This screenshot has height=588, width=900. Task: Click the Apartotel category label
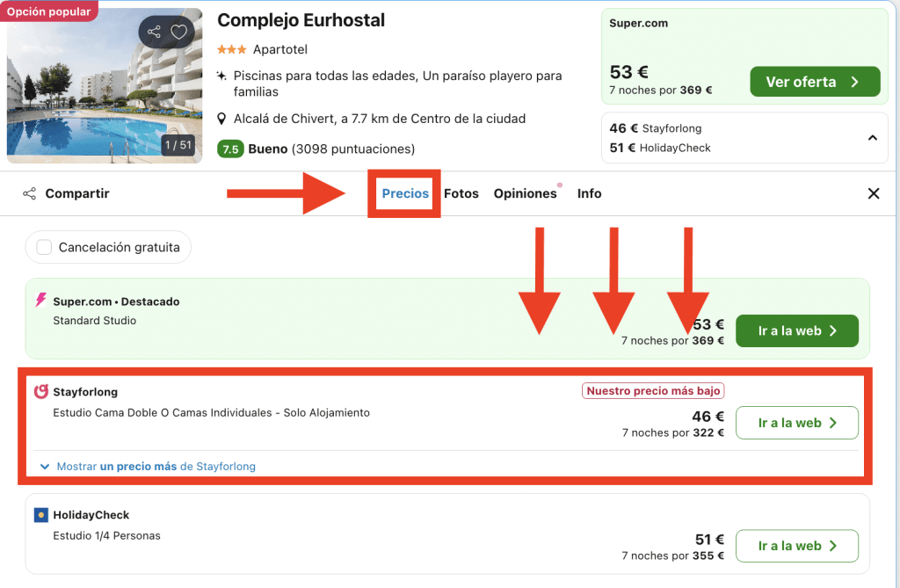pos(280,49)
